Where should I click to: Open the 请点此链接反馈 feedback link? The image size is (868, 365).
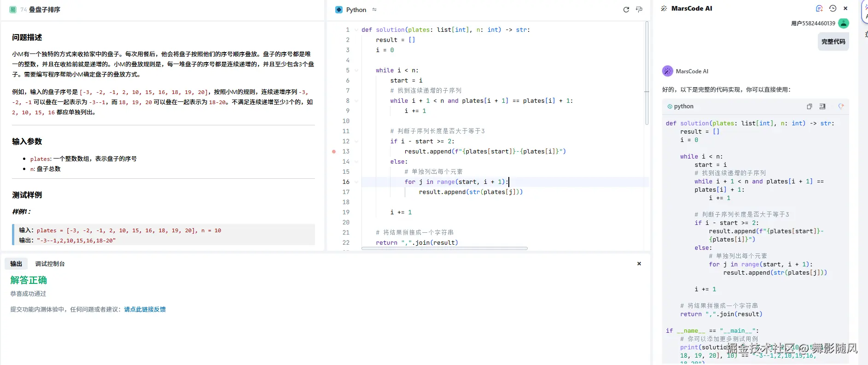click(145, 309)
